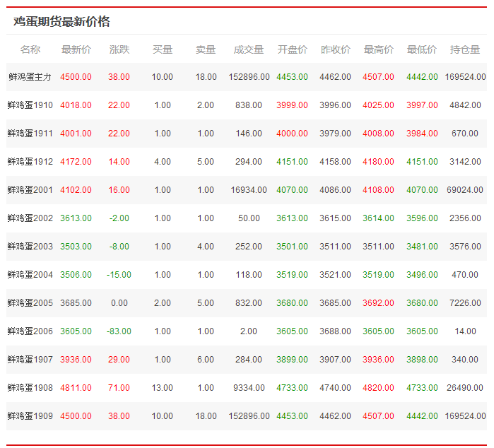The height and width of the screenshot is (448, 494).
Task: Click change value 71.00 for 鲜鸡蛋1908
Action: pos(119,387)
